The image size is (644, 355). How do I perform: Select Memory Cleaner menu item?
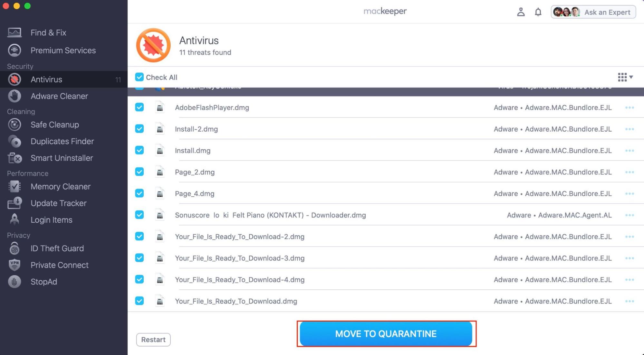64,186
